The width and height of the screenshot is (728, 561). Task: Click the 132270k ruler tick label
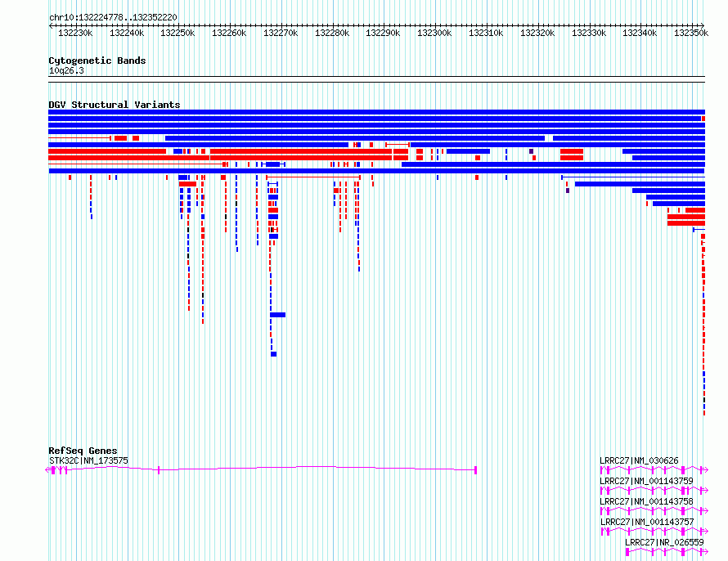(281, 33)
